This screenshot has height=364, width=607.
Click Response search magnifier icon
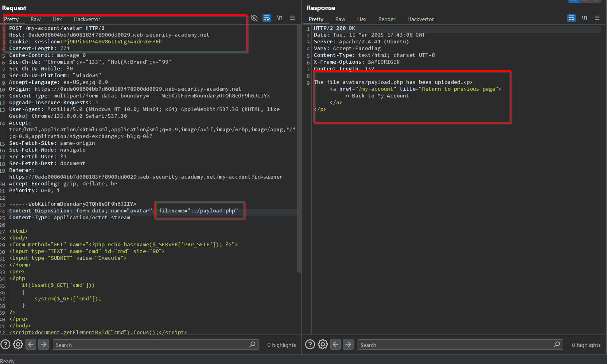(557, 345)
